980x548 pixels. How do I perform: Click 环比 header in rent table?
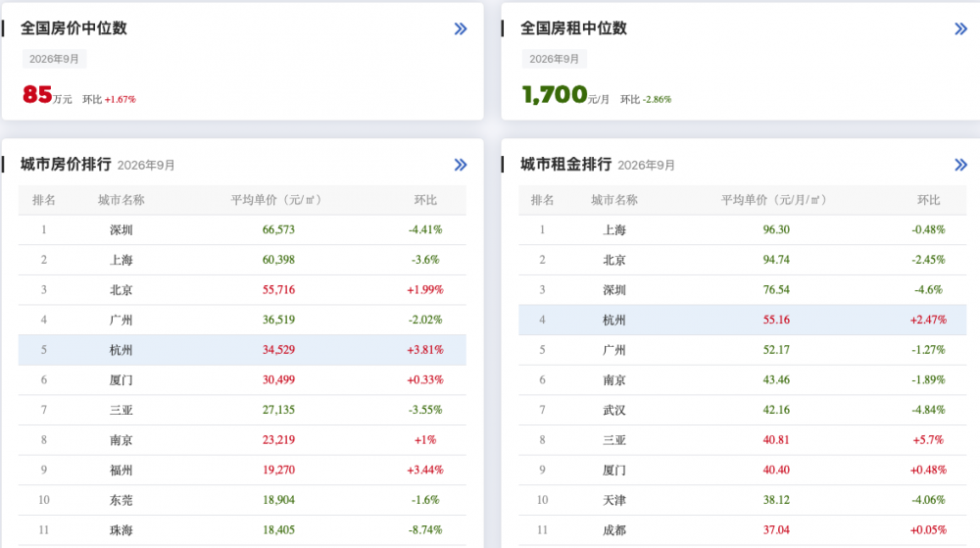click(x=928, y=200)
